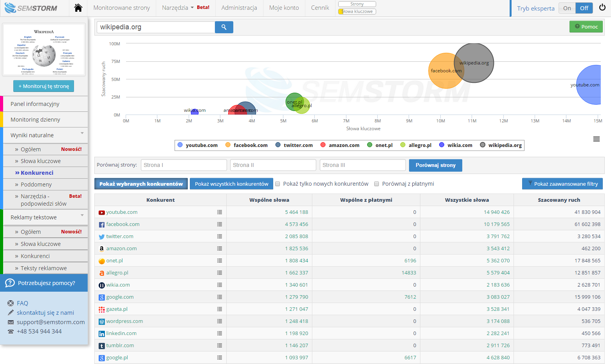Open Monitoring dzienny in sidebar
This screenshot has height=364, width=611.
(x=45, y=120)
